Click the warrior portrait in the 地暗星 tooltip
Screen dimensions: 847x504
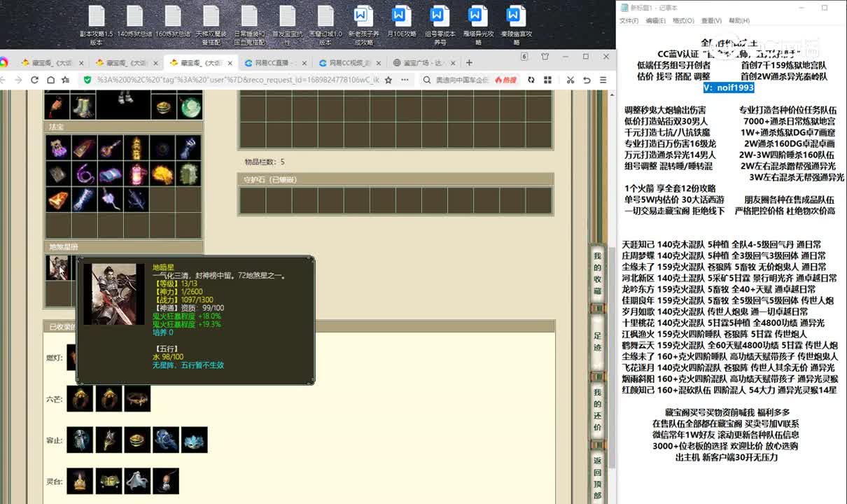114,294
